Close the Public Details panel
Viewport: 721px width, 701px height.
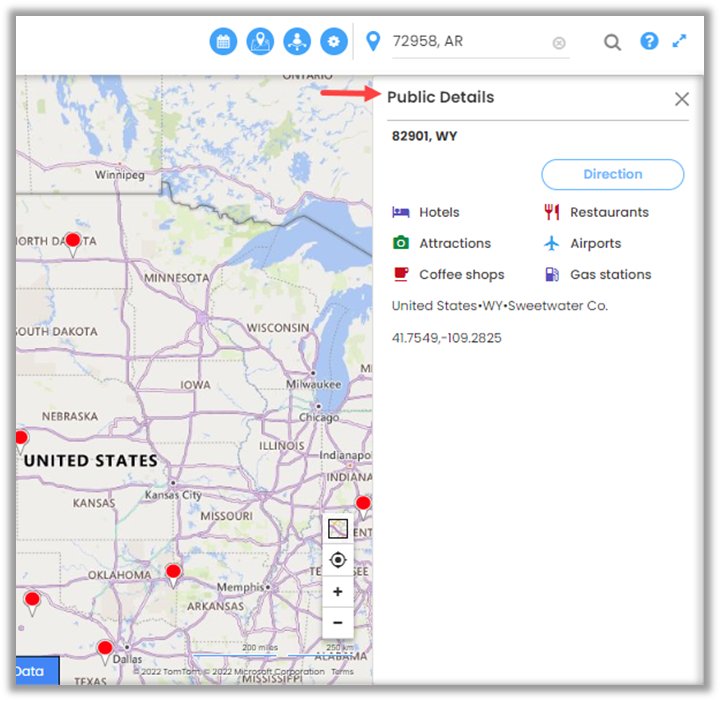[x=682, y=99]
